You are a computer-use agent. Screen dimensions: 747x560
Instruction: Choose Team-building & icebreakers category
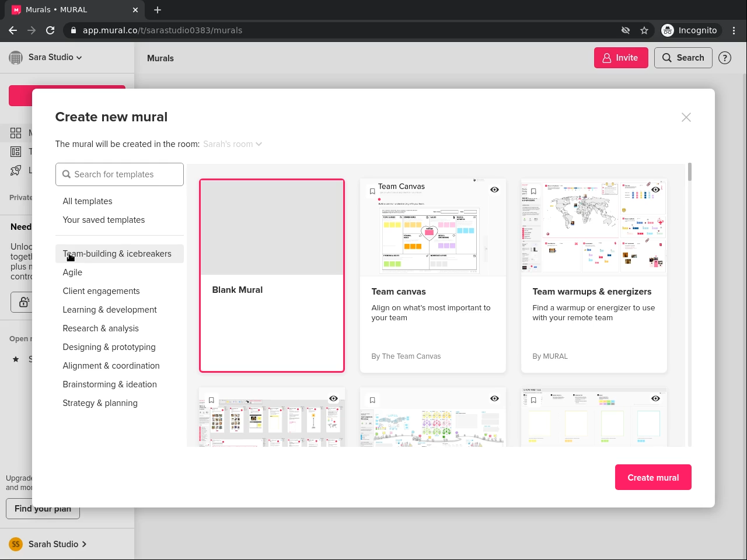(120, 254)
